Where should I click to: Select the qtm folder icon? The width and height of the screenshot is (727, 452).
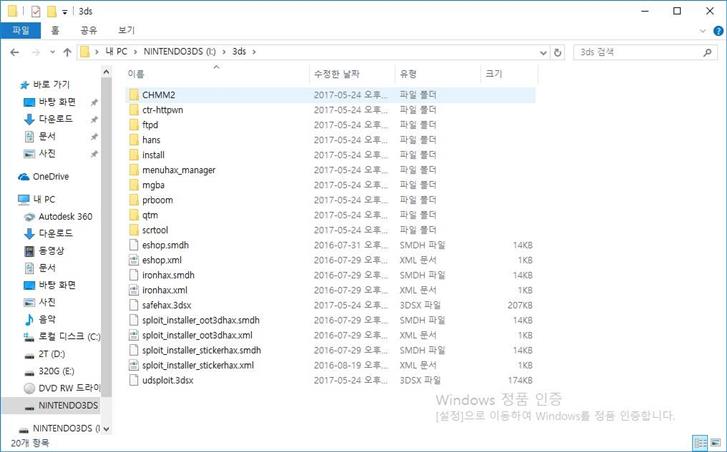(134, 215)
